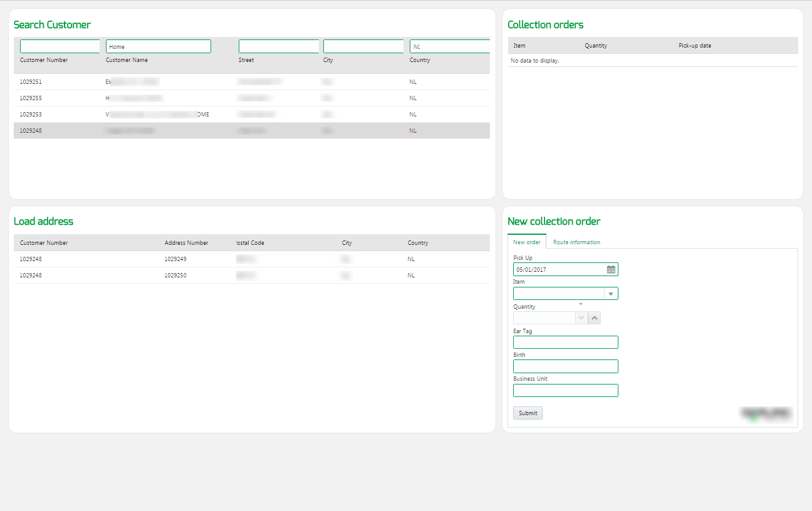Select customer row 1029255
The width and height of the screenshot is (812, 511).
pos(252,98)
